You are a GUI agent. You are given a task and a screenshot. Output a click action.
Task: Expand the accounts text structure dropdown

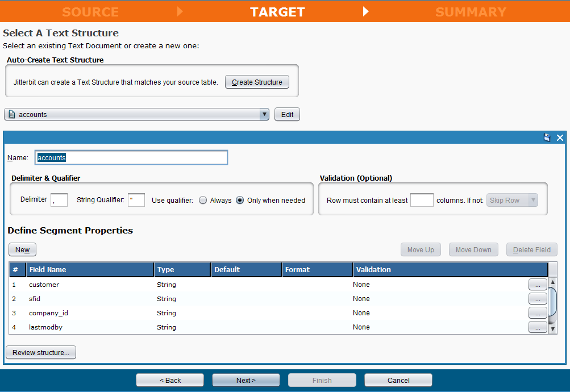point(264,114)
